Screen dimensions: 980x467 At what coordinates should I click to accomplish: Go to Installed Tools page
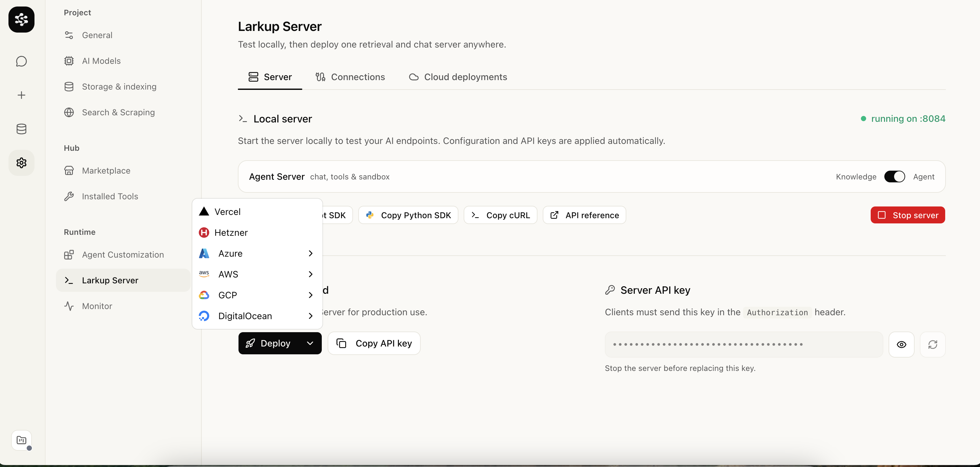pos(123,197)
